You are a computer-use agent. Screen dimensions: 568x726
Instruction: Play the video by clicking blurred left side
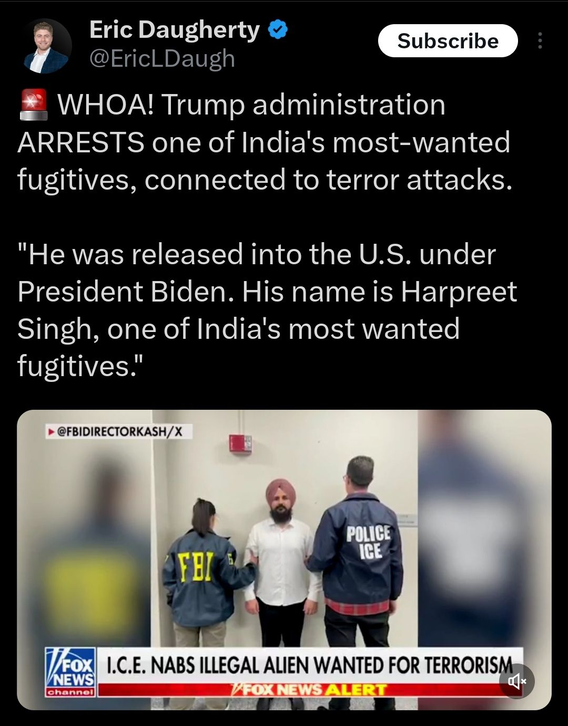pyautogui.click(x=84, y=556)
